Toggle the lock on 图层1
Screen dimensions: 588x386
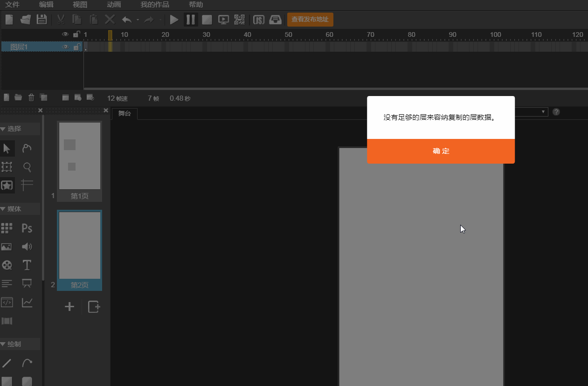[x=76, y=47]
